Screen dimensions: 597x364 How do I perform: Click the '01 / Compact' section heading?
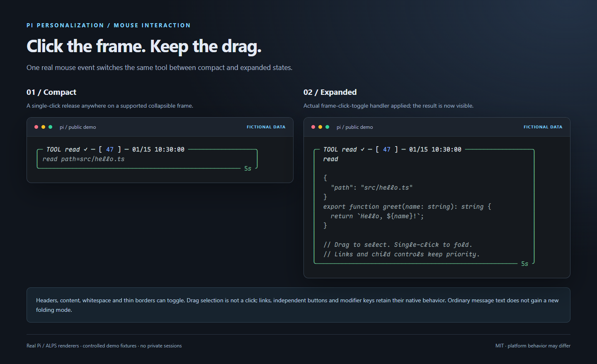[51, 92]
